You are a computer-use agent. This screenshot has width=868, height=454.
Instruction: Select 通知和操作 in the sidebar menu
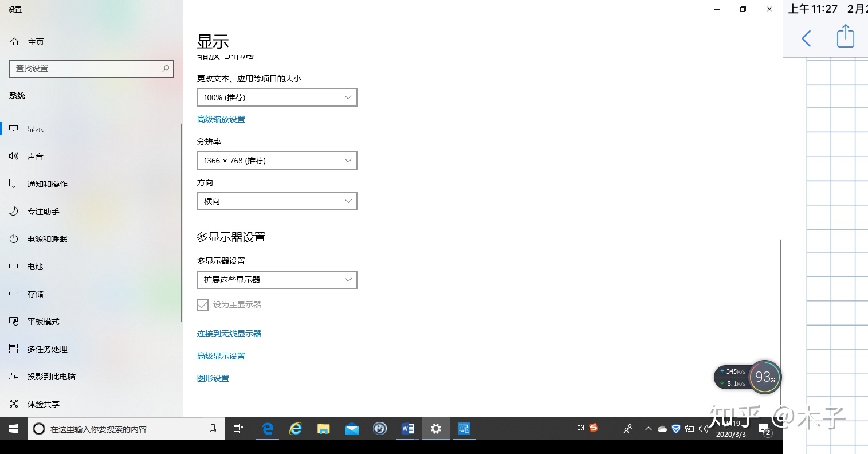[47, 184]
